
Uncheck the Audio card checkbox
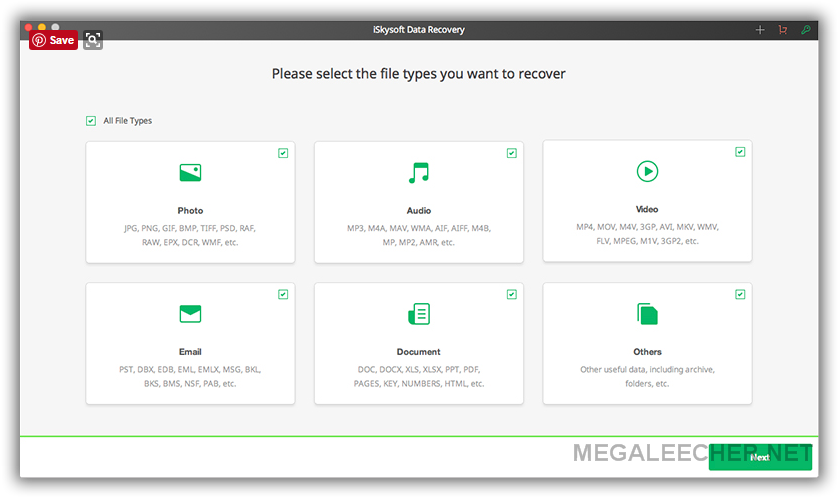[x=512, y=154]
